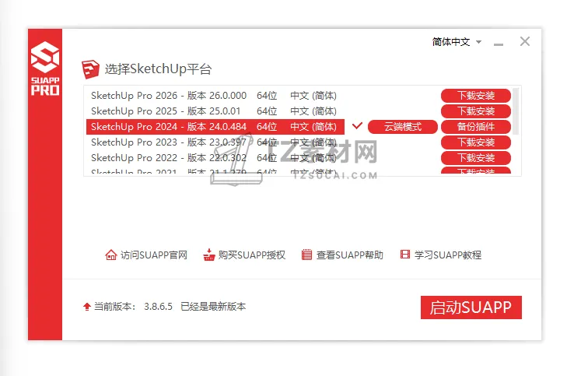Image resolution: width=588 pixels, height=376 pixels.
Task: Click the shopping basket icon for 购买SUAPP授权
Action: [209, 255]
